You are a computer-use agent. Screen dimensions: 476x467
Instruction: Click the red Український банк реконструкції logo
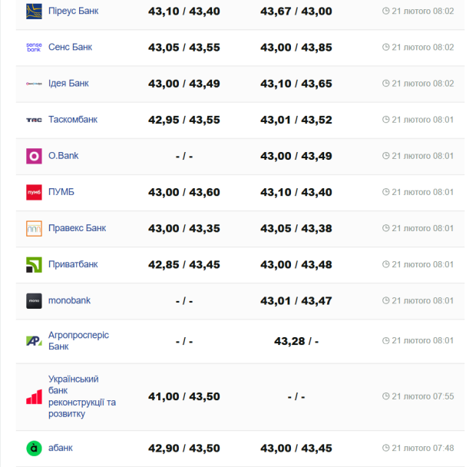click(x=34, y=396)
